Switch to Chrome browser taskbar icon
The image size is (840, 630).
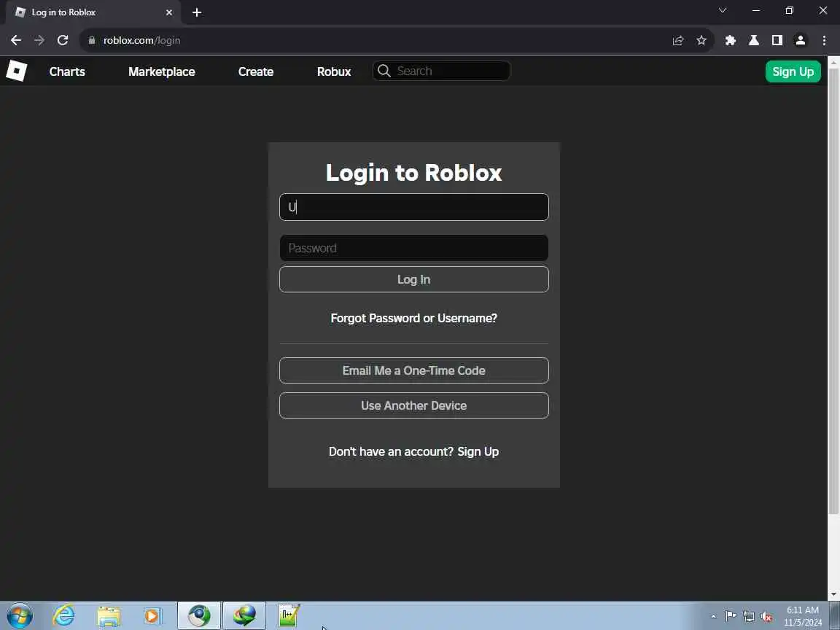[x=199, y=615]
